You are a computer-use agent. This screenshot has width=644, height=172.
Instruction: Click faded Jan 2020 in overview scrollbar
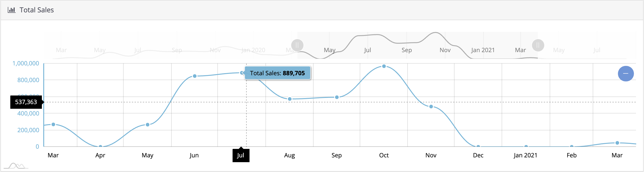pos(253,50)
